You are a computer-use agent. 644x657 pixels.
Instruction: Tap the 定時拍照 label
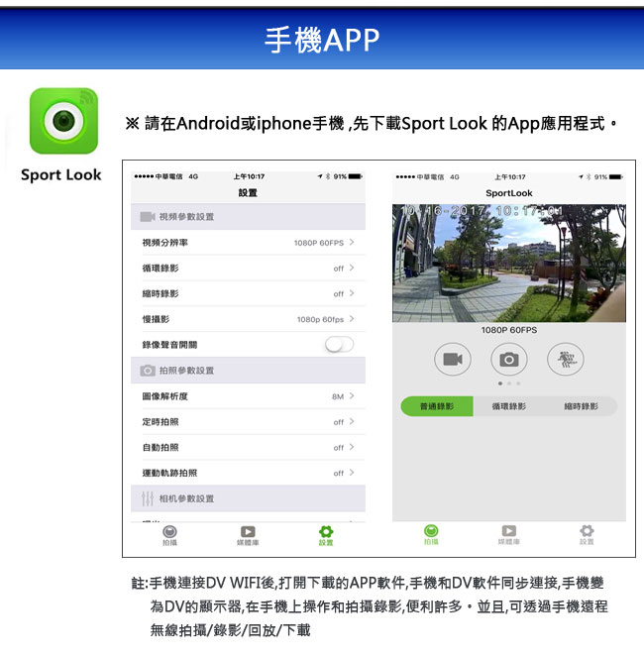161,422
